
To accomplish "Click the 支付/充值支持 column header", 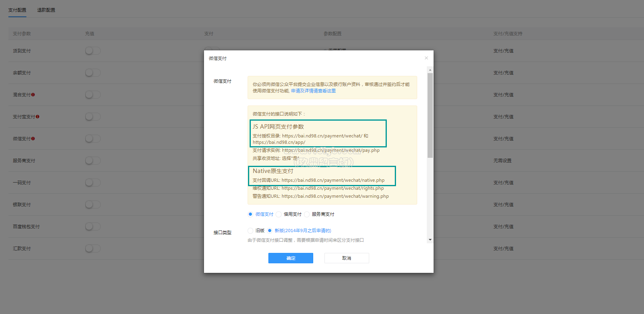I will [x=508, y=34].
